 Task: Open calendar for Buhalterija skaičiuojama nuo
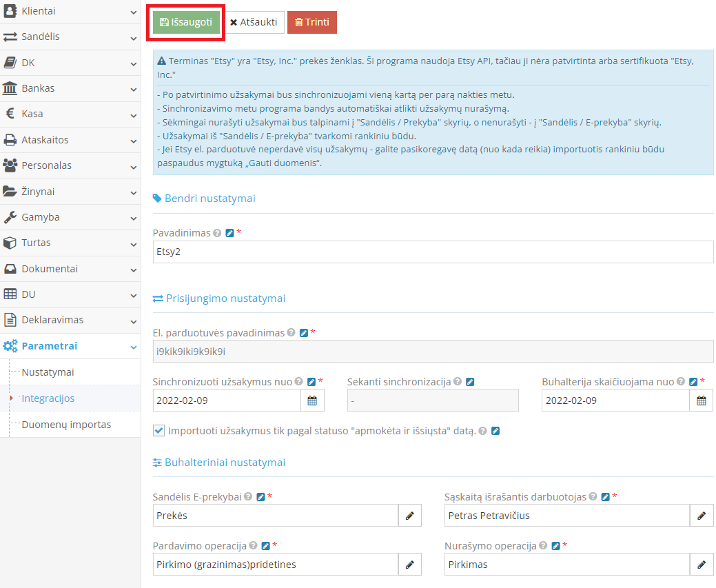700,400
